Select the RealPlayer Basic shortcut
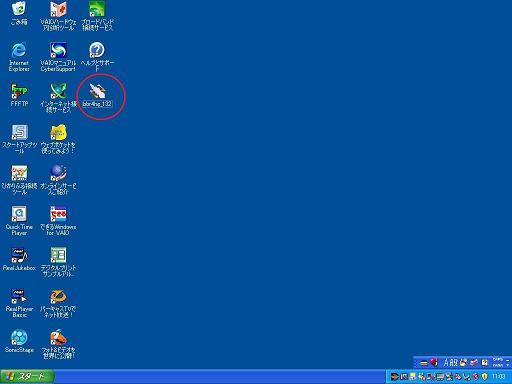Screen dimensions: 512x384 [x=19, y=303]
